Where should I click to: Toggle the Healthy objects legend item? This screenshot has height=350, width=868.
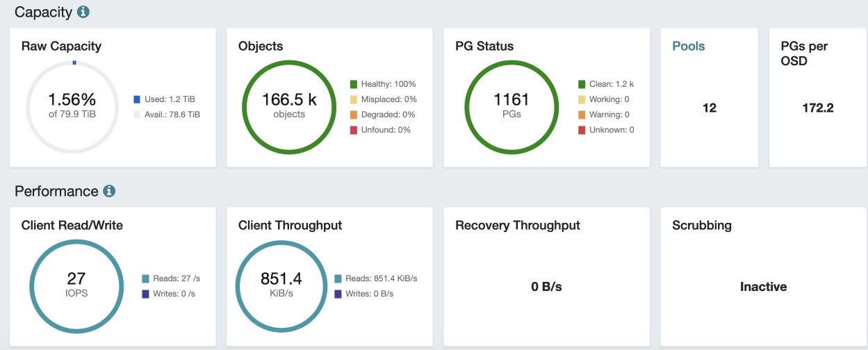(383, 84)
